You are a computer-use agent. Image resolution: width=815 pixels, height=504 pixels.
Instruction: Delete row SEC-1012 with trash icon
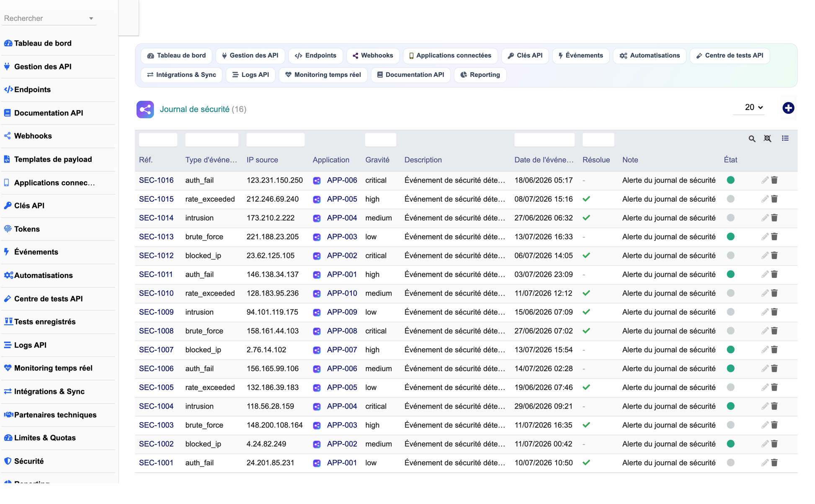click(x=774, y=255)
